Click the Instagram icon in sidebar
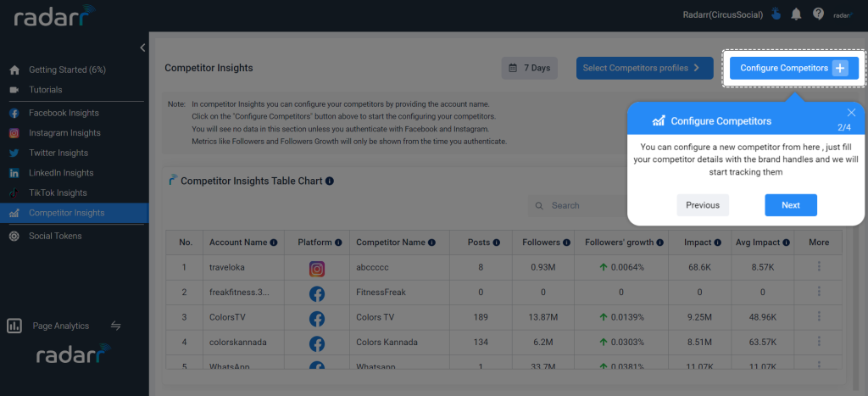Screen dimensions: 868x396 click(14, 133)
